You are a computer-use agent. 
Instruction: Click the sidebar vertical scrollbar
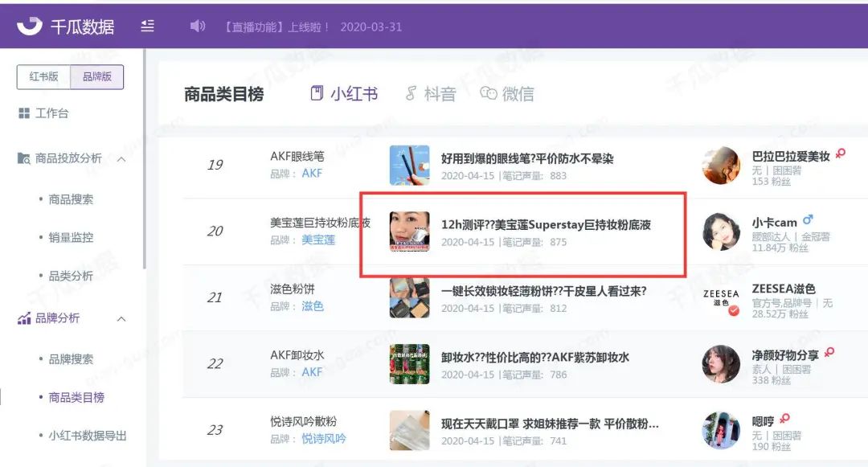[145, 159]
